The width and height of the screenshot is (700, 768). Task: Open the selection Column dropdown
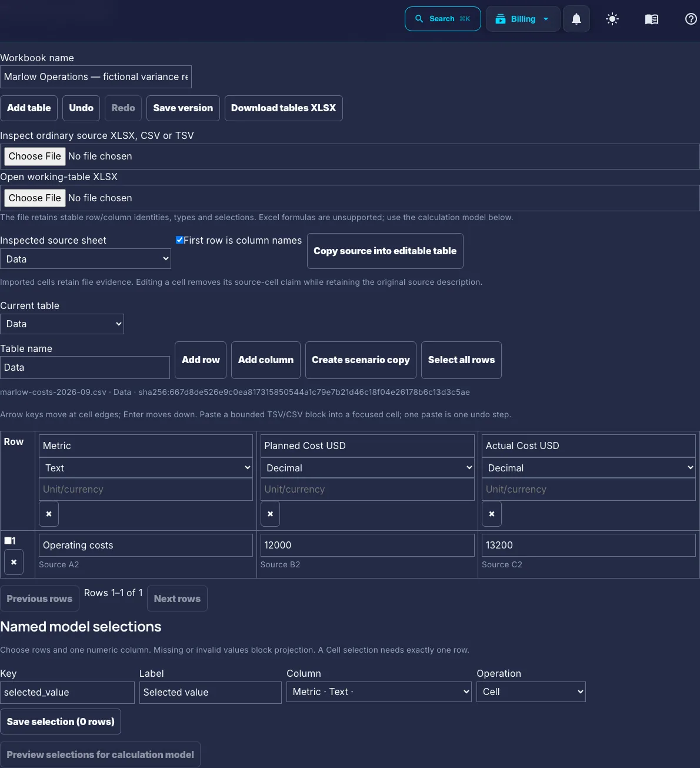(379, 692)
